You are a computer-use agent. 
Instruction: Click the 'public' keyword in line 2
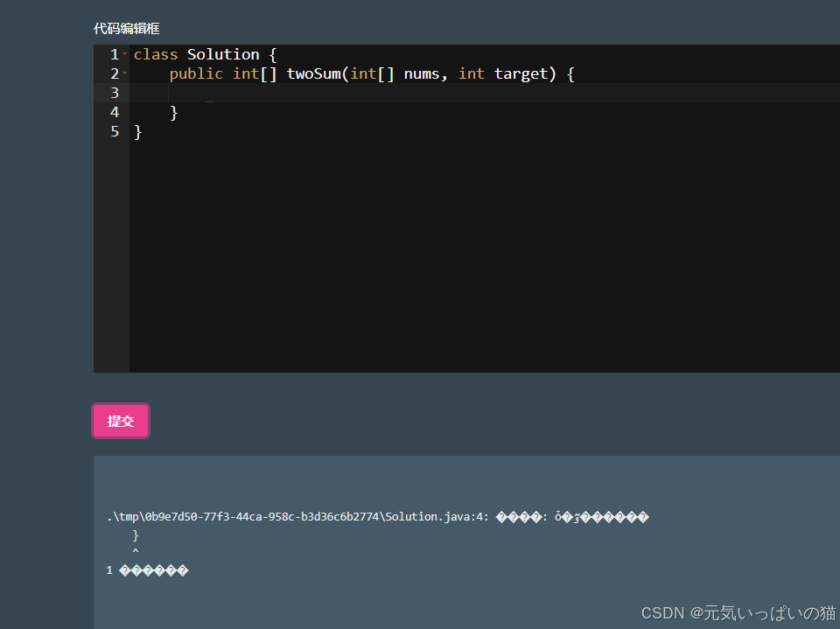[196, 74]
